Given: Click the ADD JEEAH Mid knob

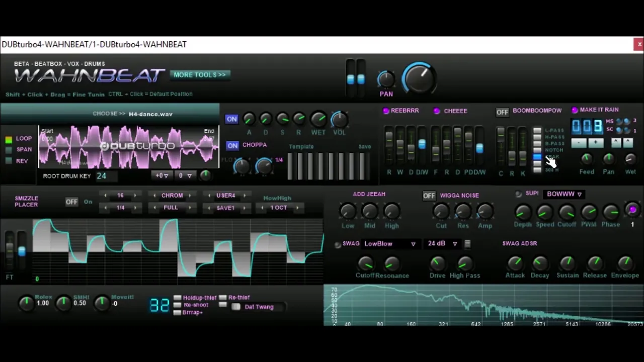Looking at the screenshot, I should click(370, 212).
